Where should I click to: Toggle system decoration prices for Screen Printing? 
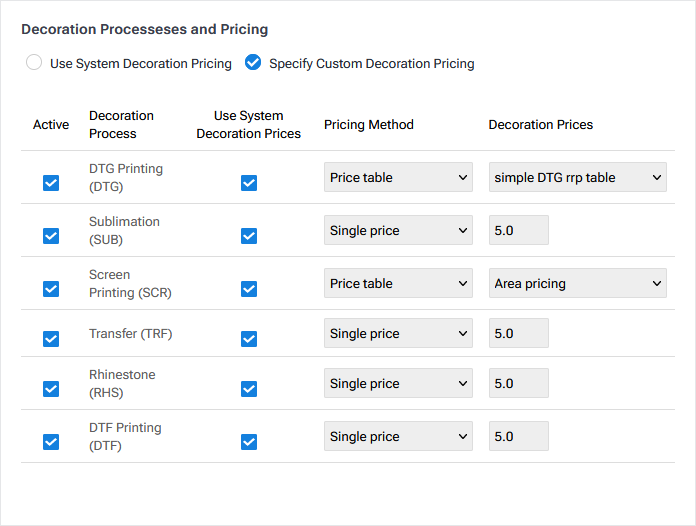coord(249,289)
